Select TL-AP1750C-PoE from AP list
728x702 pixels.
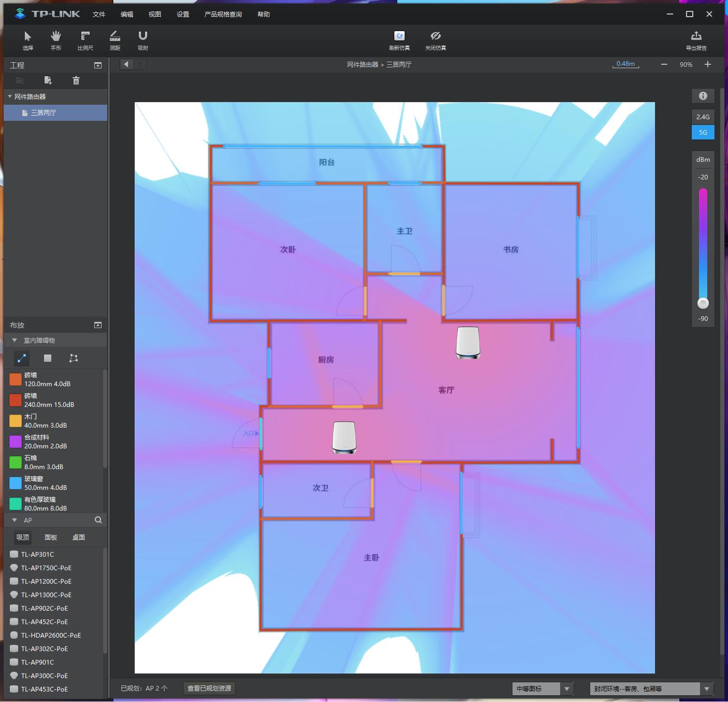click(46, 568)
